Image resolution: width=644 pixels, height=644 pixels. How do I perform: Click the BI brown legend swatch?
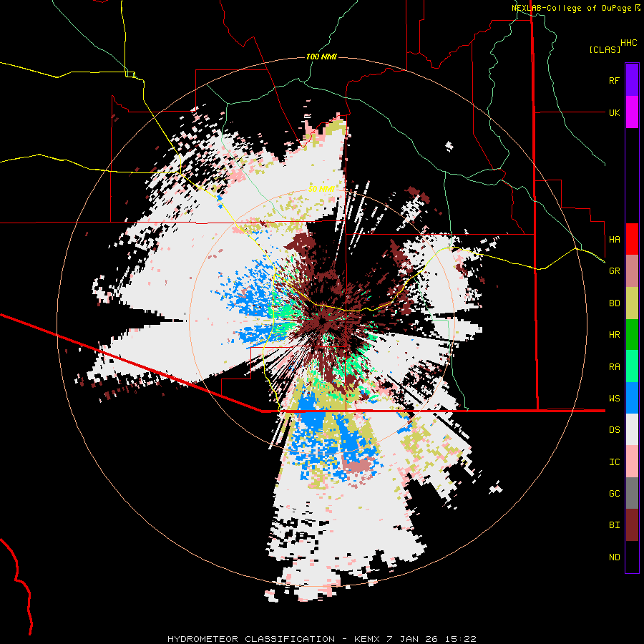coord(632,525)
